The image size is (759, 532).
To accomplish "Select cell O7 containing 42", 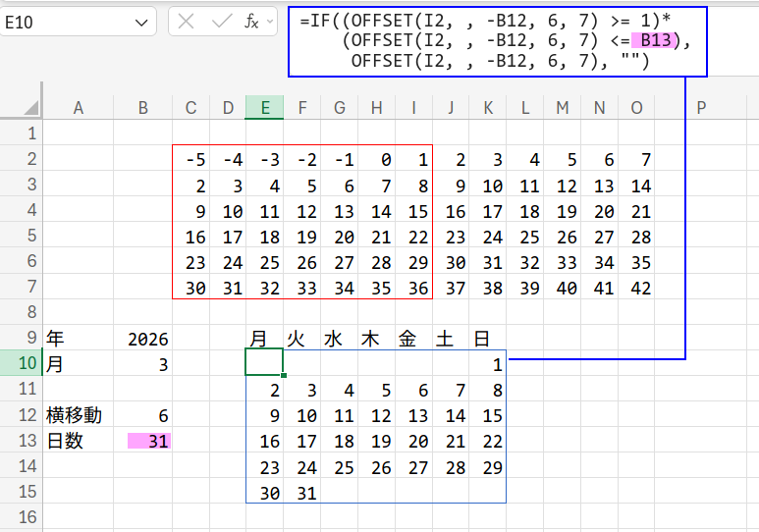I will click(x=636, y=288).
